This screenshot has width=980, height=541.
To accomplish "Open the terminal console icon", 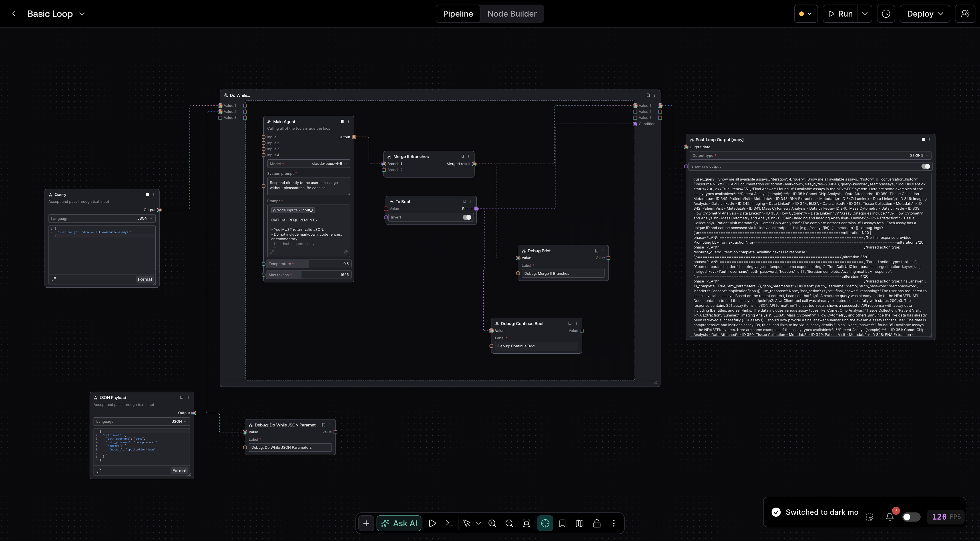I will pyautogui.click(x=449, y=523).
